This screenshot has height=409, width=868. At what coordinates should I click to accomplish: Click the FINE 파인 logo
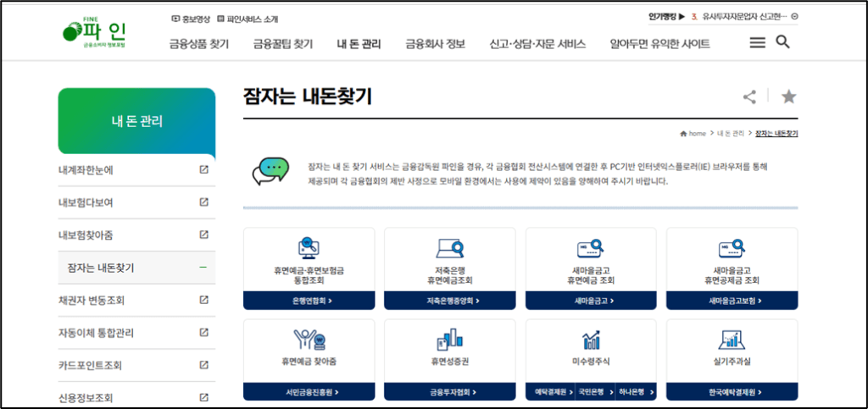pyautogui.click(x=94, y=33)
